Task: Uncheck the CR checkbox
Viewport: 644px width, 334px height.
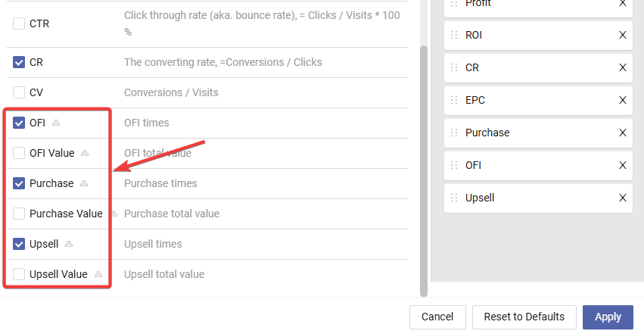Action: [x=19, y=62]
